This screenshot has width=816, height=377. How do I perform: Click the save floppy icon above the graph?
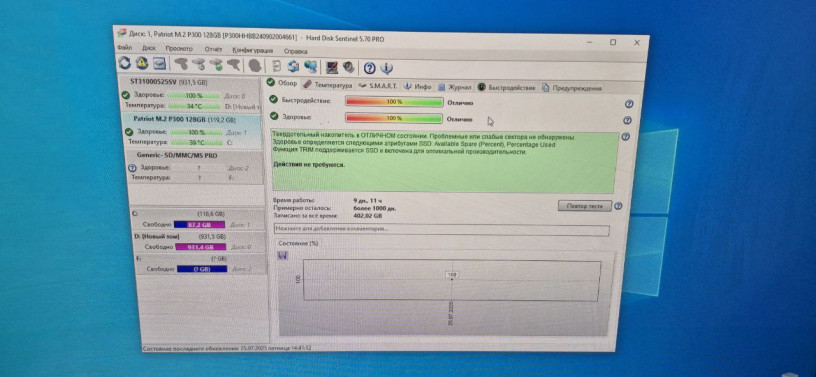(x=283, y=255)
